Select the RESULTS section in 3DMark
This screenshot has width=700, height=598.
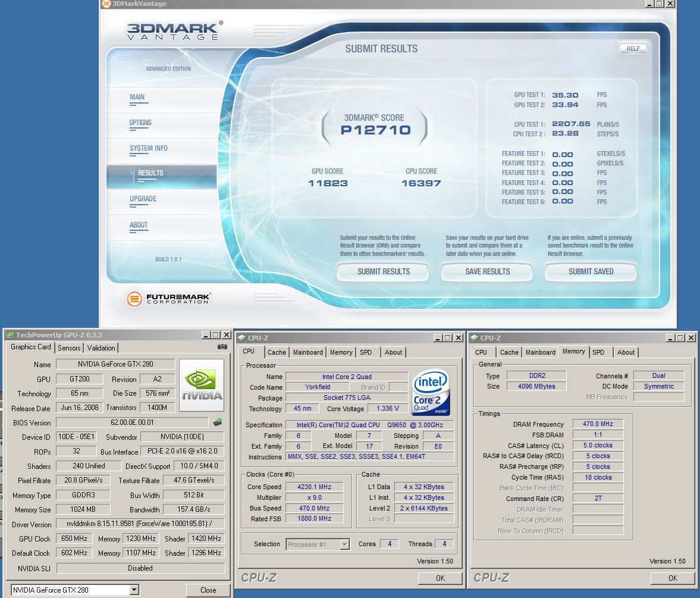click(x=162, y=176)
